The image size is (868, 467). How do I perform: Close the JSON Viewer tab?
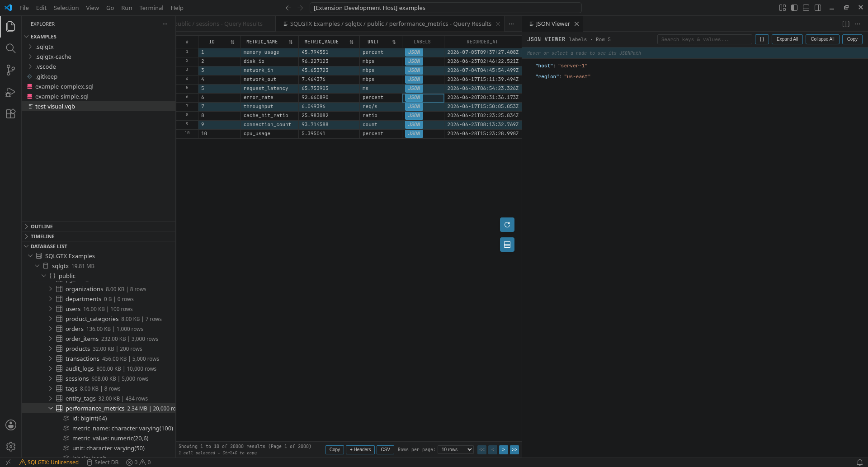(x=576, y=24)
